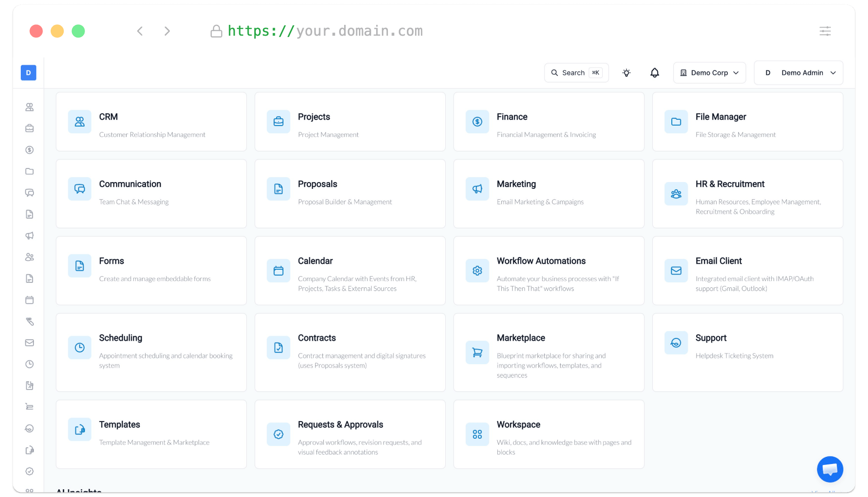Click the Support card title
868x497 pixels.
point(711,338)
